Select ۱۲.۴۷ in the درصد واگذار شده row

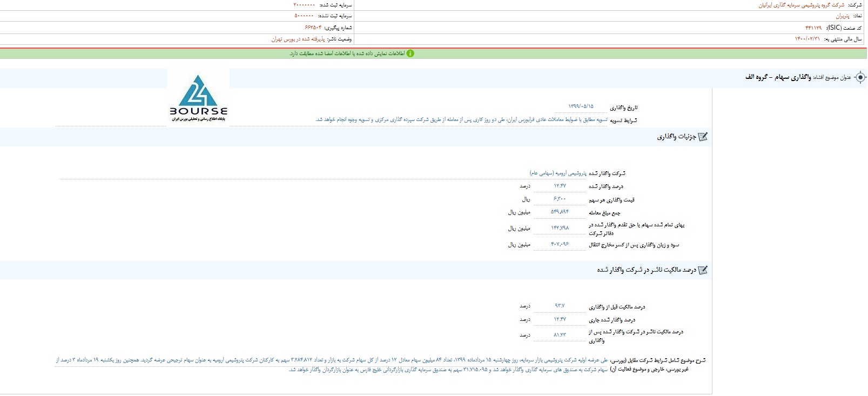pos(560,186)
